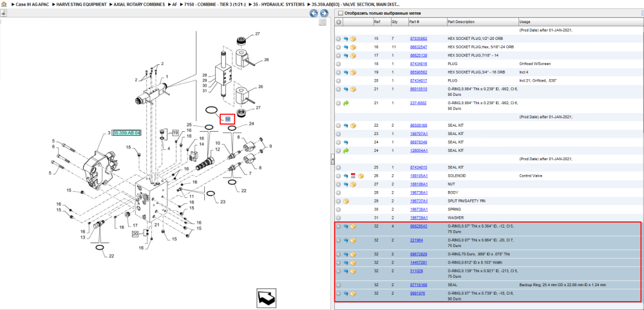
Task: Go to the home page icon
Action: 3,4
